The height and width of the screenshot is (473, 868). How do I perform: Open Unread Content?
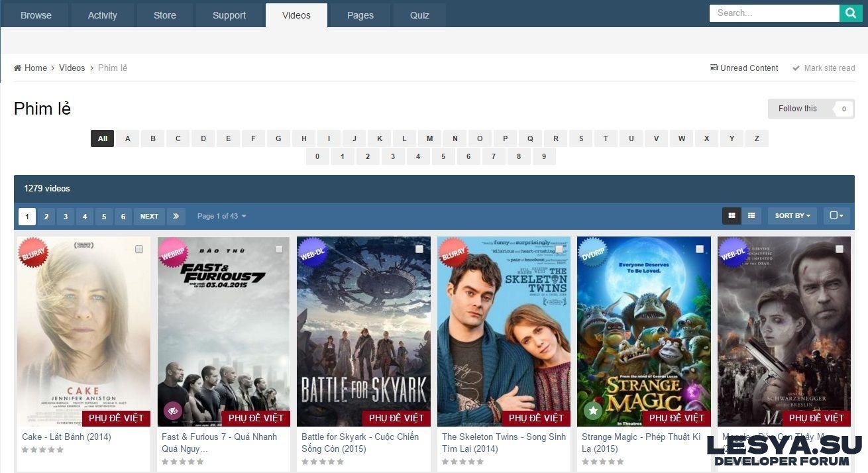(744, 68)
